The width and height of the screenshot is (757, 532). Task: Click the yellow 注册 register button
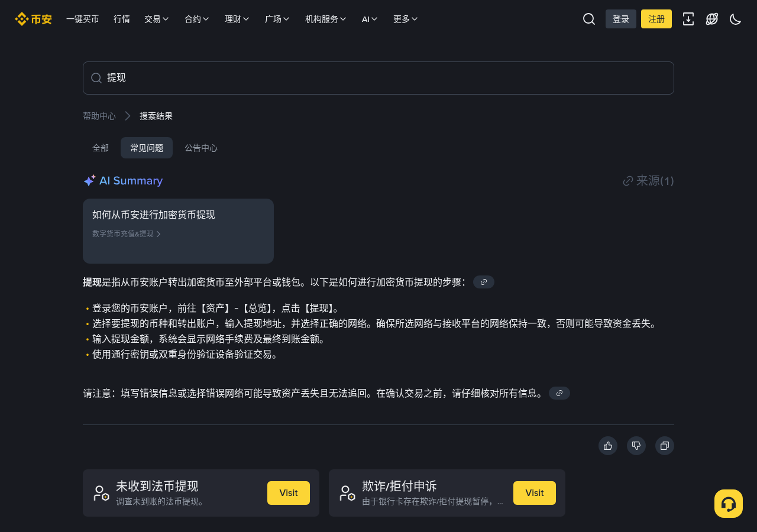[x=656, y=19]
